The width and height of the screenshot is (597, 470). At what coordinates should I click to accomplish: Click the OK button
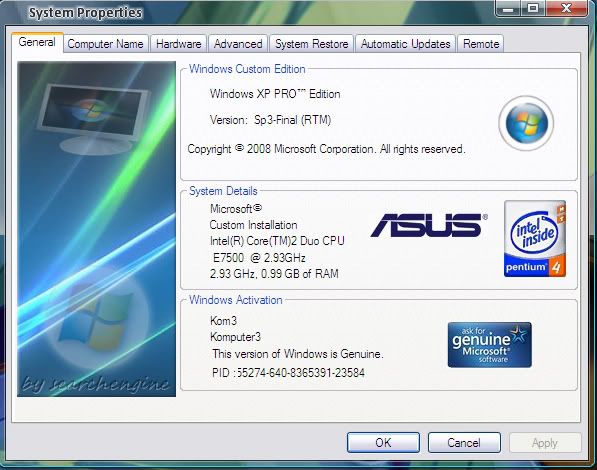(x=383, y=443)
